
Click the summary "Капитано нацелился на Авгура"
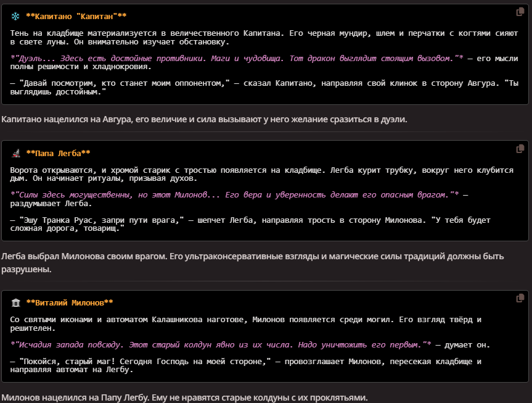pyautogui.click(x=204, y=119)
